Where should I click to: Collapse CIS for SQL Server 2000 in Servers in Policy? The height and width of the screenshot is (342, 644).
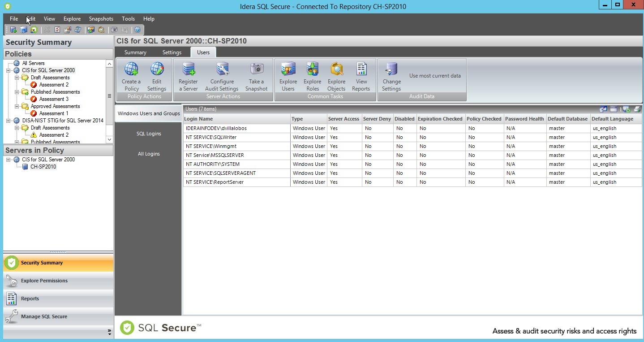pyautogui.click(x=9, y=160)
